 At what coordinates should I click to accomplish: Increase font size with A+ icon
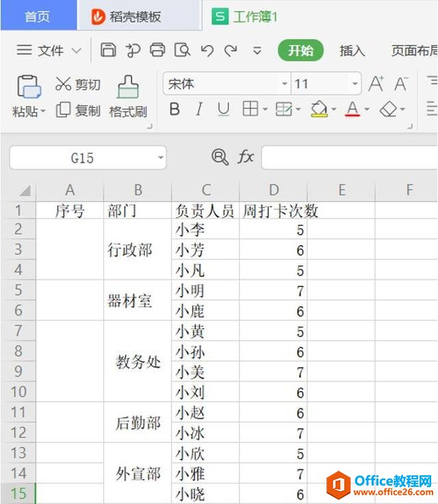pyautogui.click(x=376, y=84)
